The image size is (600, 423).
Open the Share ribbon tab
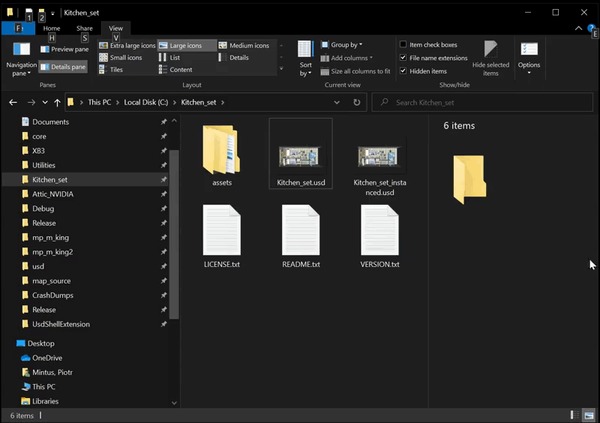85,28
